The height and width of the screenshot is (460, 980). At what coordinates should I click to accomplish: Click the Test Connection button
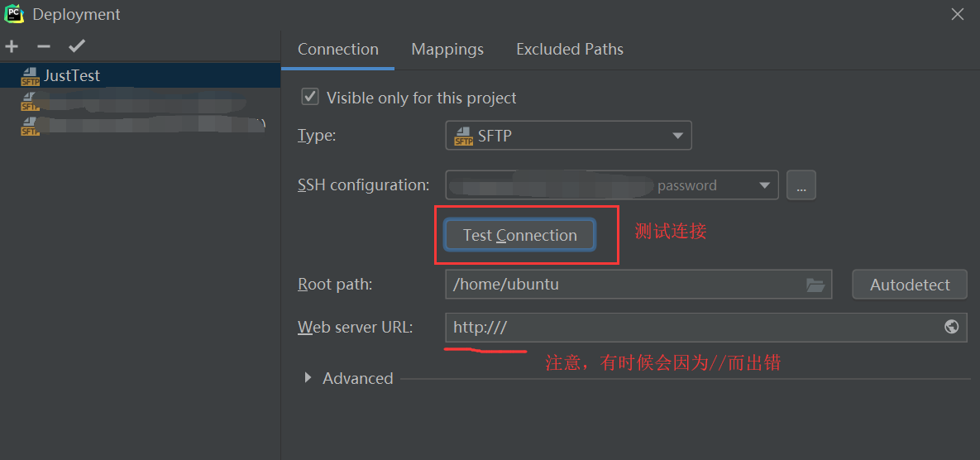coord(520,235)
